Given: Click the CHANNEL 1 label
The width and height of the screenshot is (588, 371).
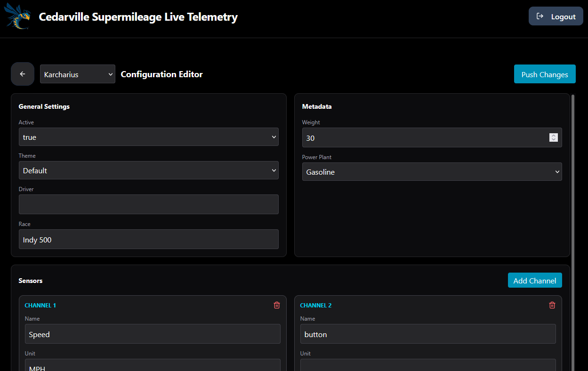Looking at the screenshot, I should tap(40, 305).
